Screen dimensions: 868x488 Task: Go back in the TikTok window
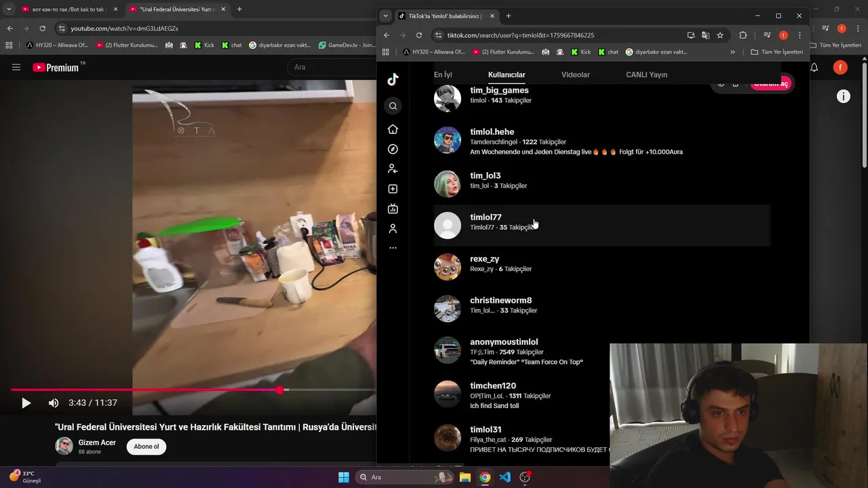(387, 35)
